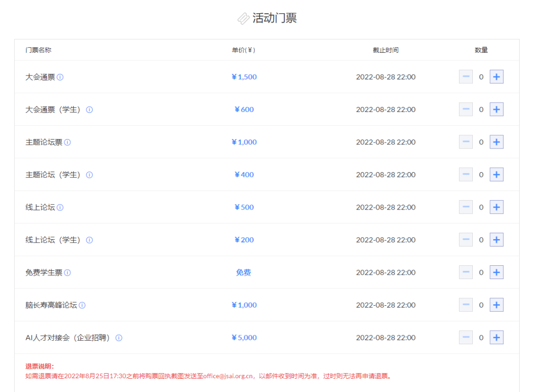Click the ¥1,500 price of 大会通票
This screenshot has width=533, height=392.
pos(244,77)
